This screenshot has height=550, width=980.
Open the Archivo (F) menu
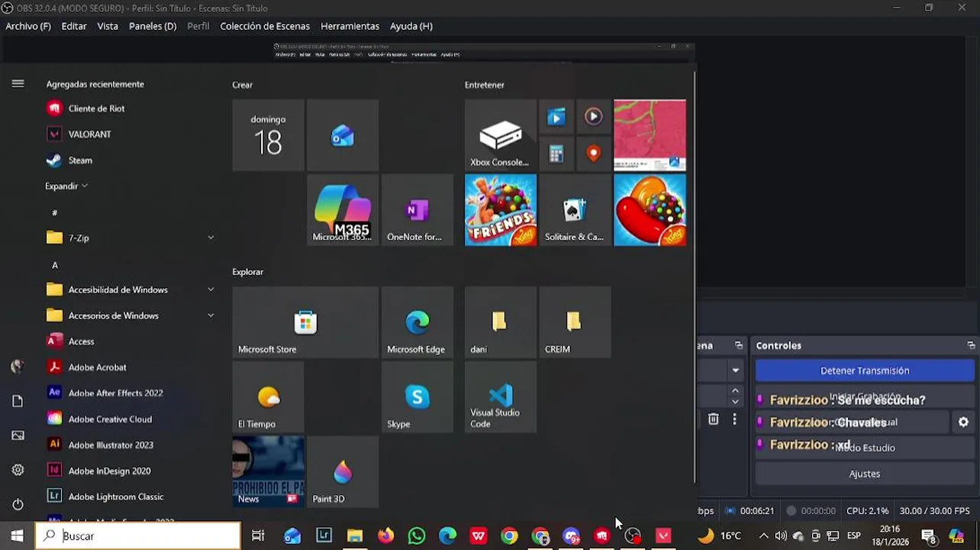[x=28, y=26]
